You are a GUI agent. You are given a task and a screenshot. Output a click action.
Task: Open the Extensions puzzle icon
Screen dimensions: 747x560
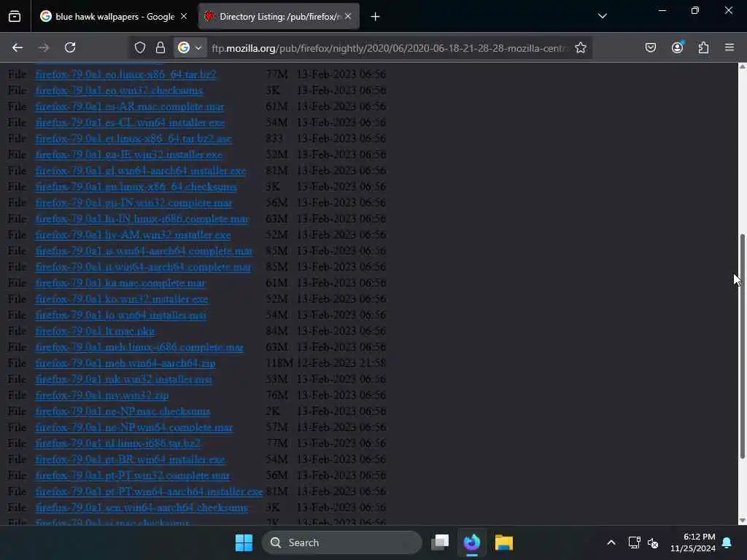703,47
